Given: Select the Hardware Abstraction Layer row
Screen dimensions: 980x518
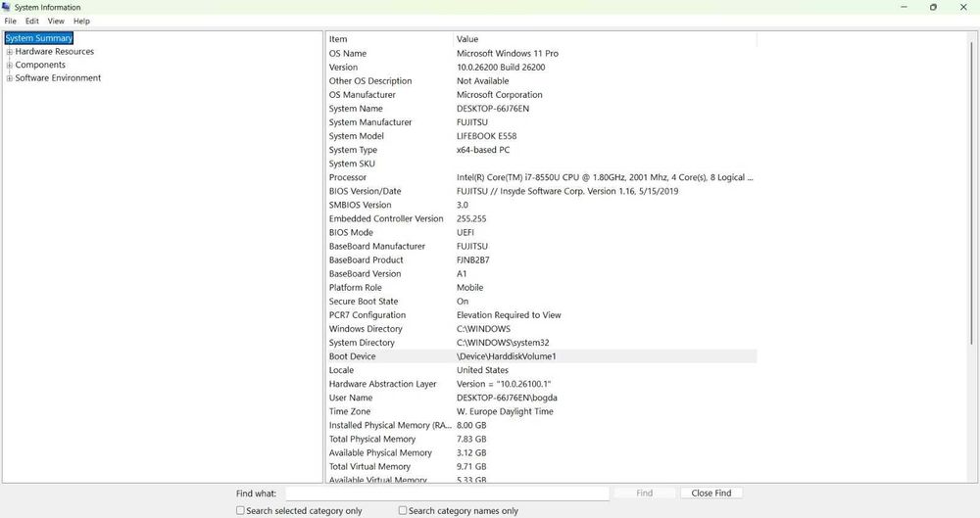Looking at the screenshot, I should (x=541, y=383).
